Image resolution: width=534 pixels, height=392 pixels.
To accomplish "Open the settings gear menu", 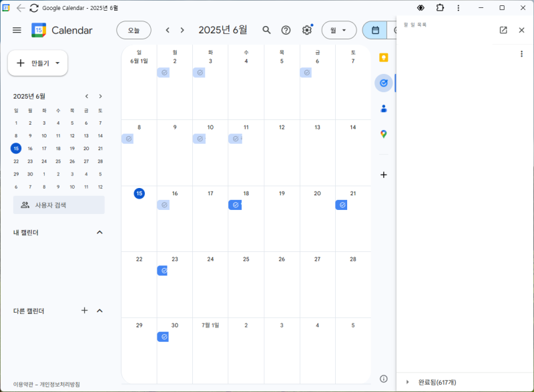I will pyautogui.click(x=307, y=30).
